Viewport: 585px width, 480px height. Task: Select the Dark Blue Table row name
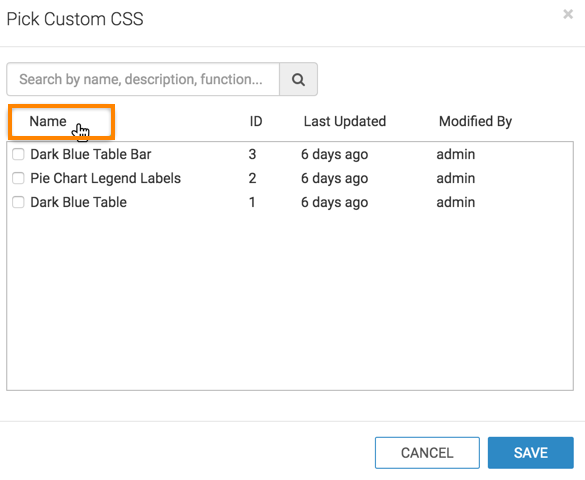(78, 202)
